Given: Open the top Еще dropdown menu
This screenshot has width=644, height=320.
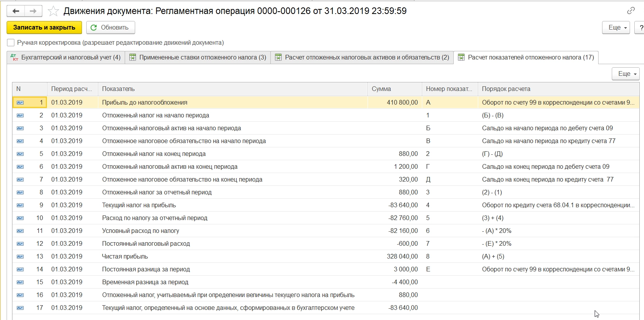Looking at the screenshot, I should click(616, 28).
